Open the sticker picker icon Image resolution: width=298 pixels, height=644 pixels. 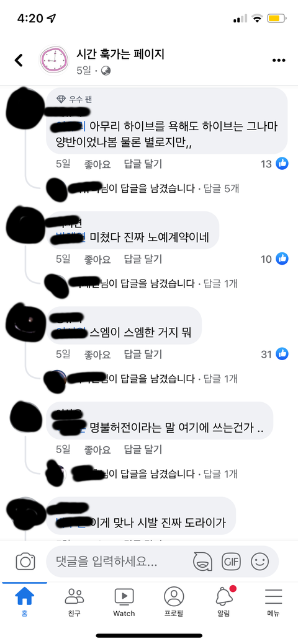coord(202,562)
